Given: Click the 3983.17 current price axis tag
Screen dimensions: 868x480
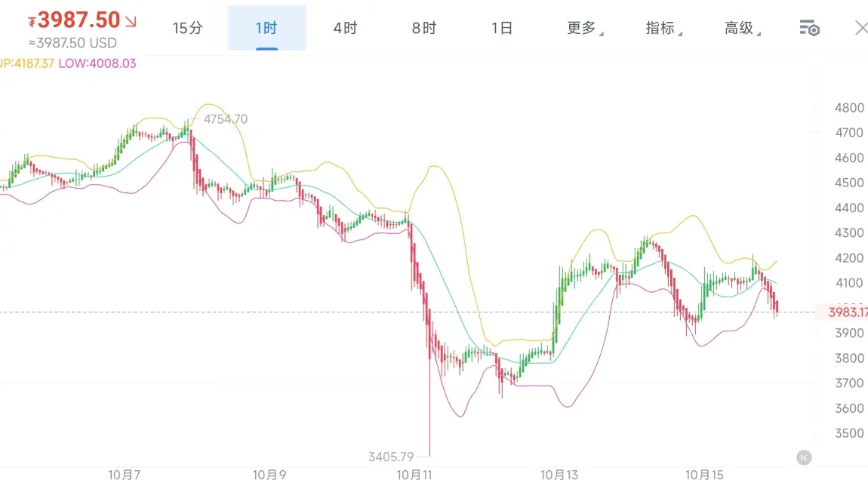Looking at the screenshot, I should click(x=847, y=312).
